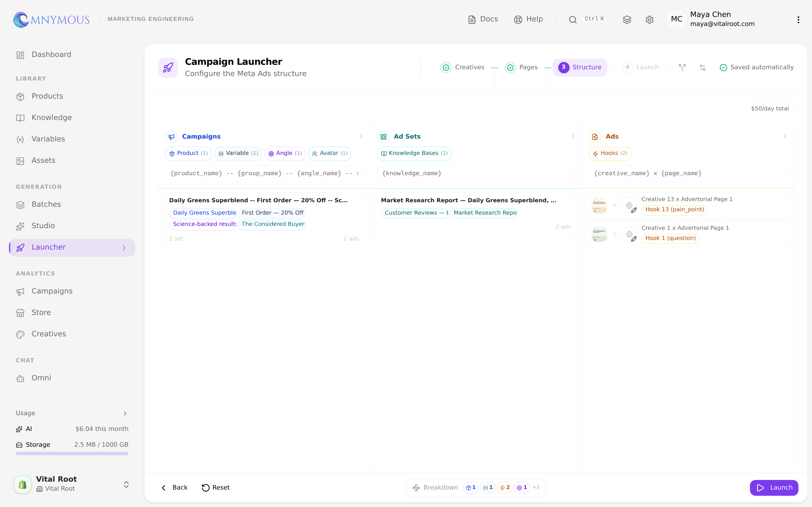Image resolution: width=812 pixels, height=507 pixels.
Task: Open the layers stack icon in header
Action: [627, 20]
